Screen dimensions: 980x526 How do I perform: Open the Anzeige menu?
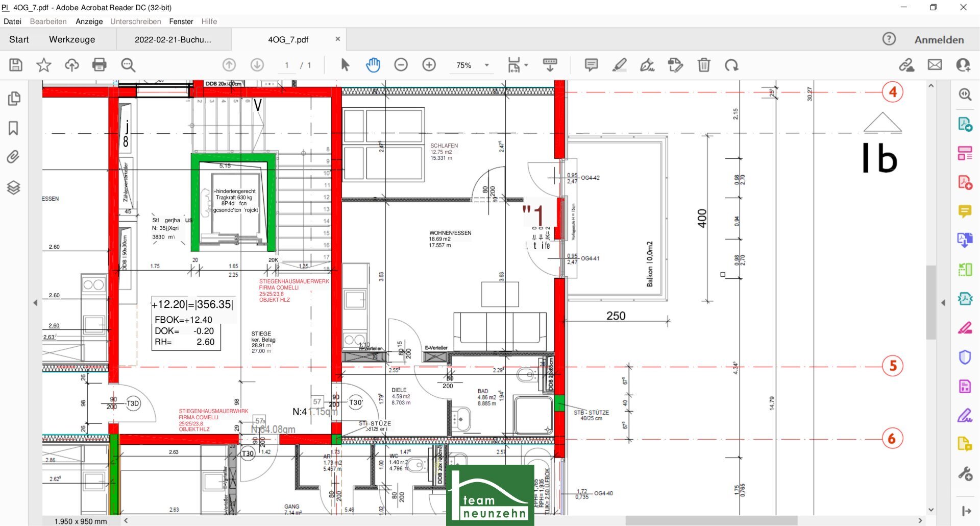click(x=89, y=21)
